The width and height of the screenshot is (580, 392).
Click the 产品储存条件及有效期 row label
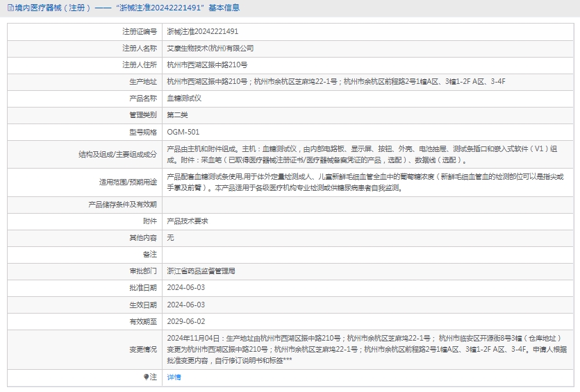[122, 204]
